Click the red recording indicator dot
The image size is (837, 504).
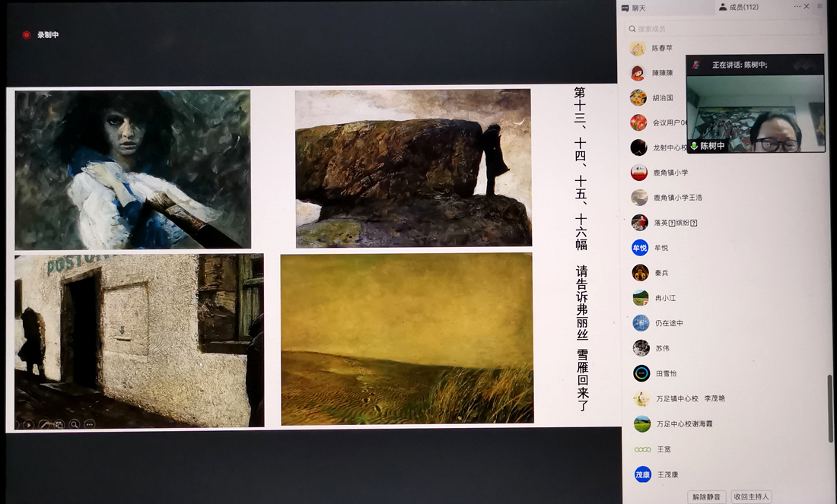(x=26, y=35)
